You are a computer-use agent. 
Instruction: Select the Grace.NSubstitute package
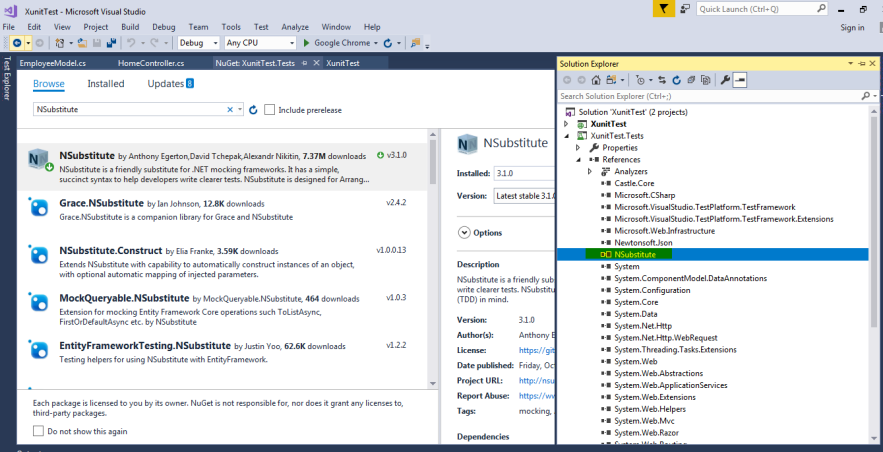click(x=102, y=203)
